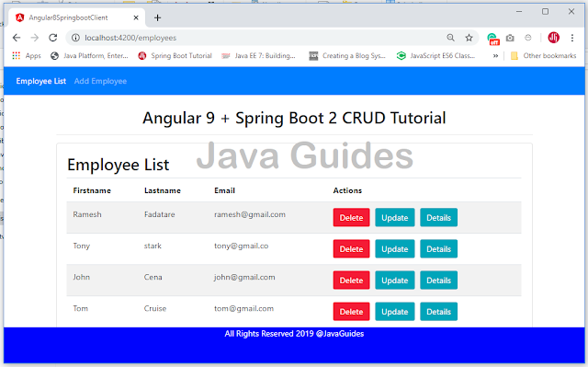Delete the Ramesh Fadatare employee row
This screenshot has width=588, height=367.
pos(351,218)
